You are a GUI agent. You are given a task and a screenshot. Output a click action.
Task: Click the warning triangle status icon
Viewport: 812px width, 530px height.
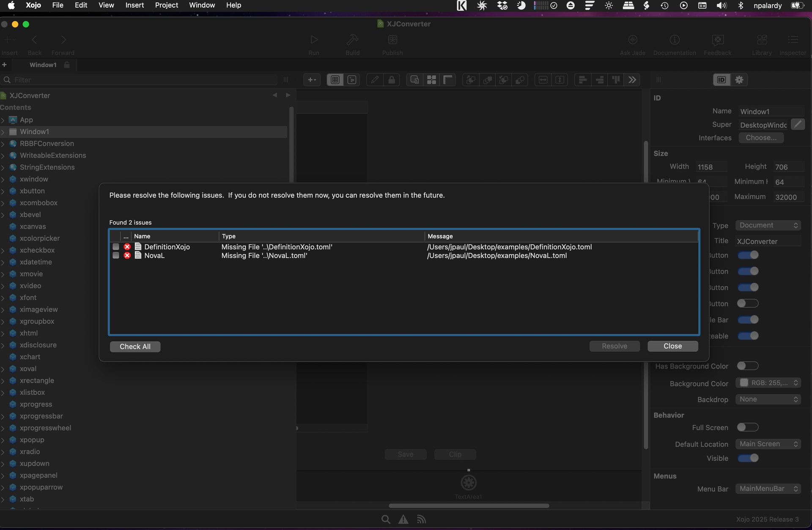(403, 519)
